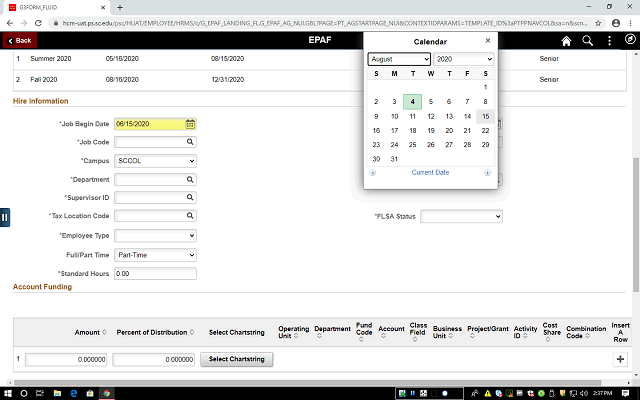Go back using the browser back arrow

(10, 23)
